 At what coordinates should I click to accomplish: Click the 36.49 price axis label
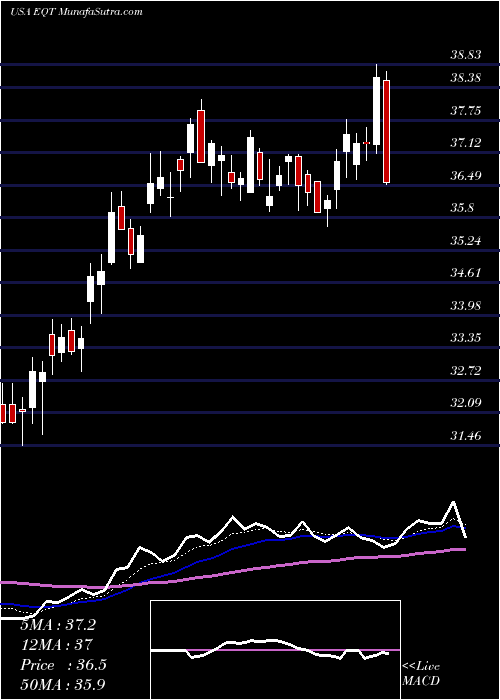[x=465, y=176]
